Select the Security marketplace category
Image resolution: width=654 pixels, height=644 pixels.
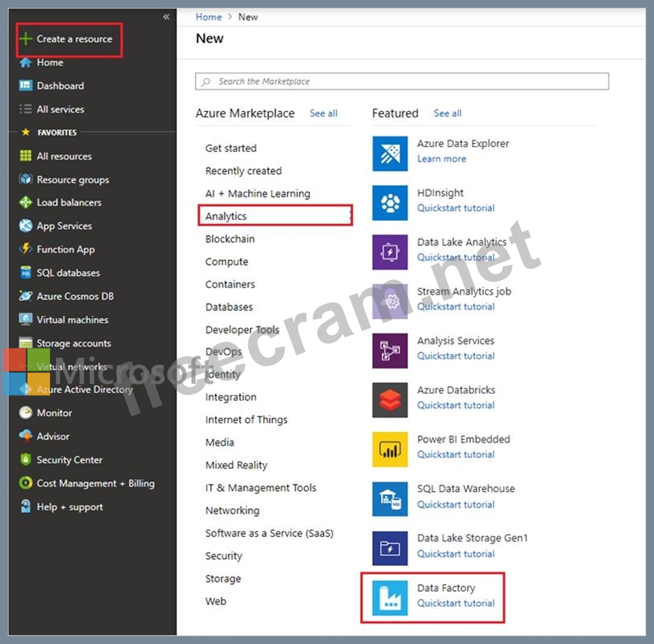point(223,556)
